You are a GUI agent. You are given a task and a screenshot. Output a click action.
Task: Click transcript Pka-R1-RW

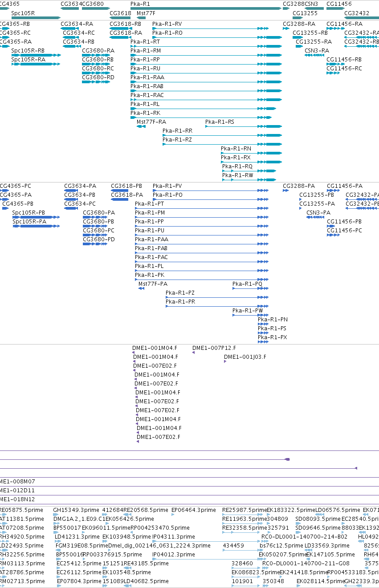(238, 175)
